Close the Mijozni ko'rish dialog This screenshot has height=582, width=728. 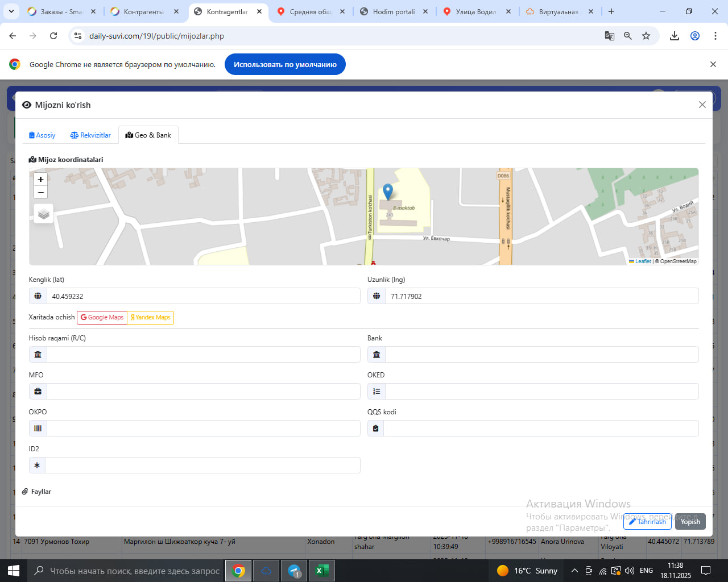(702, 105)
